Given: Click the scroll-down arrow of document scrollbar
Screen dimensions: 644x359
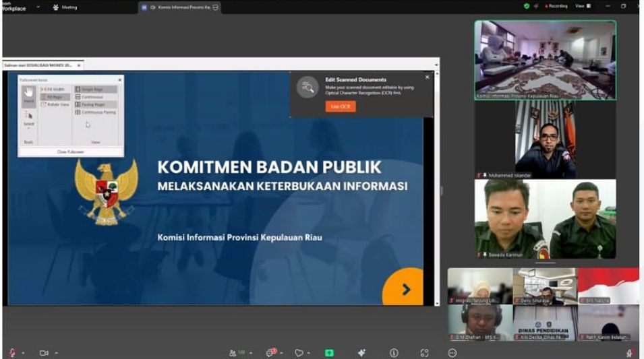Looking at the screenshot, I should [437, 304].
